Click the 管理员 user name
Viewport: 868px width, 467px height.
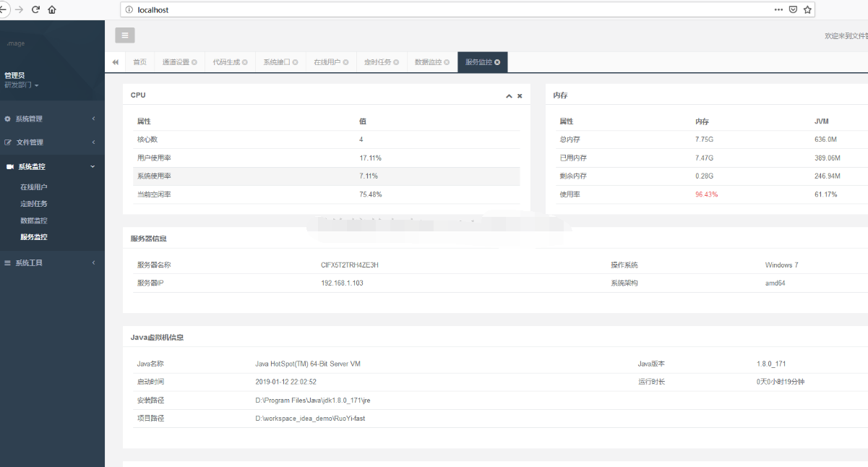[14, 75]
